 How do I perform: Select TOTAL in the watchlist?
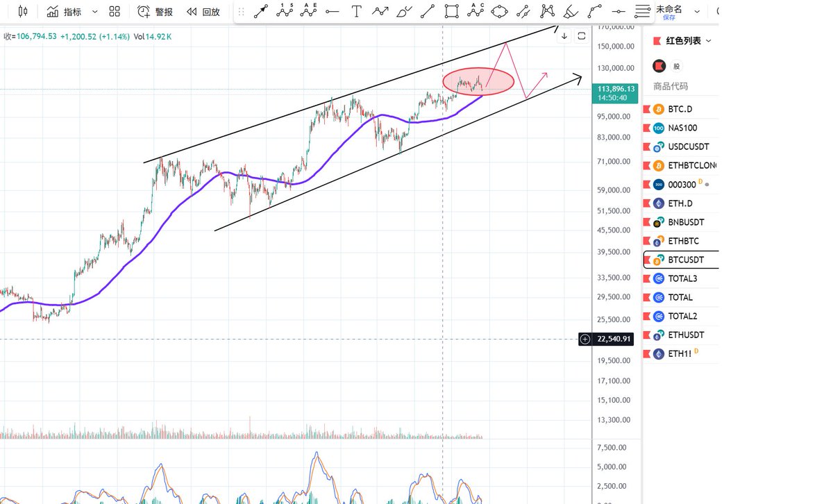click(x=681, y=297)
